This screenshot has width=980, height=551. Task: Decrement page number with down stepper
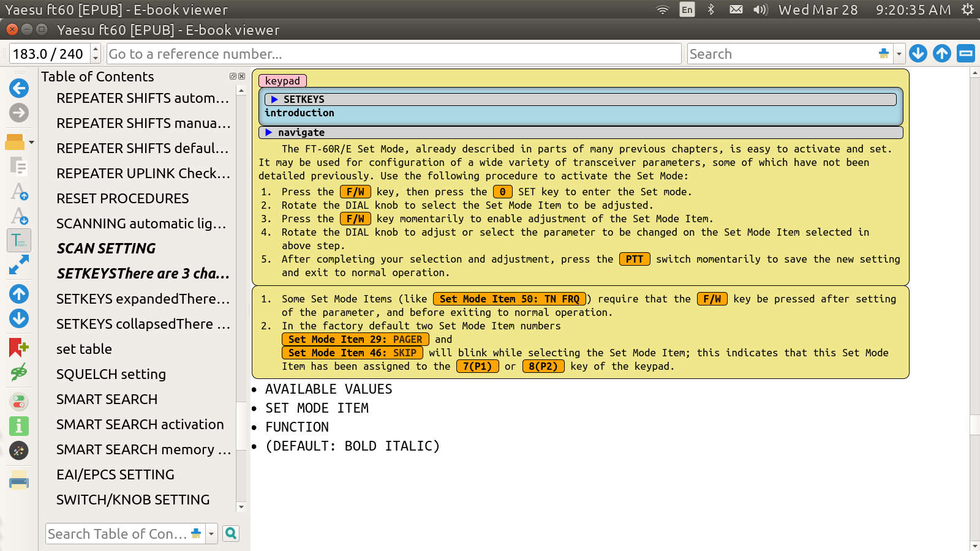coord(96,59)
